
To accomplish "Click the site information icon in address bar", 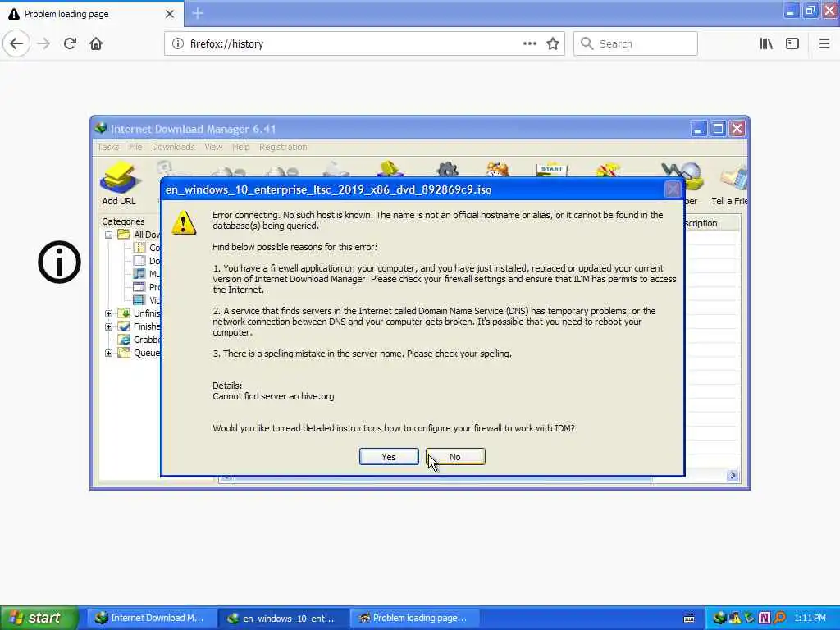I will pyautogui.click(x=178, y=43).
